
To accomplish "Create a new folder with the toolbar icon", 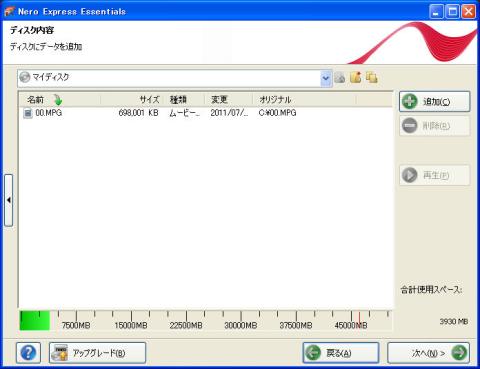I will [356, 78].
